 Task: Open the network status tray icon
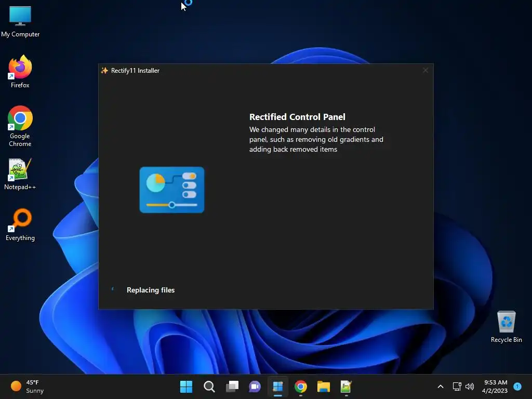tap(457, 387)
